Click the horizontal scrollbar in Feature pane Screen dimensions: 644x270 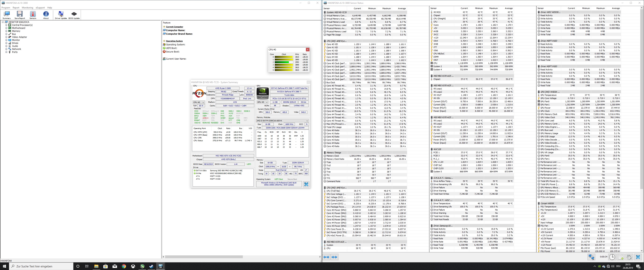pos(204,257)
